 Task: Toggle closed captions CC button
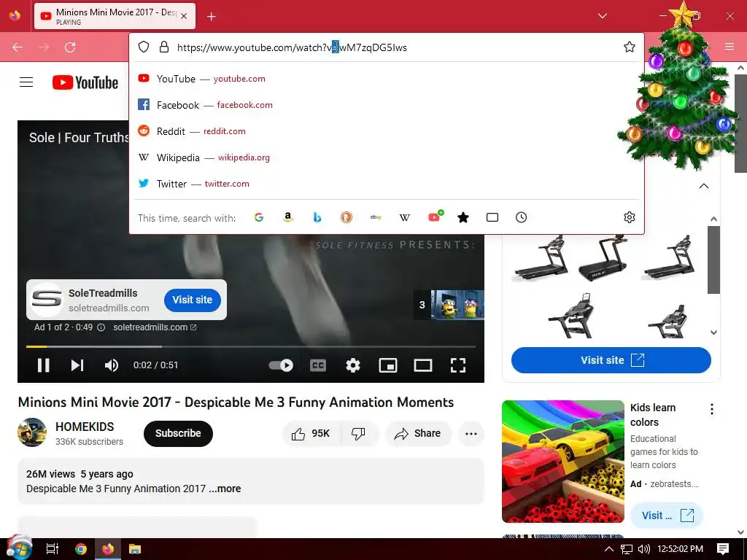click(x=318, y=365)
